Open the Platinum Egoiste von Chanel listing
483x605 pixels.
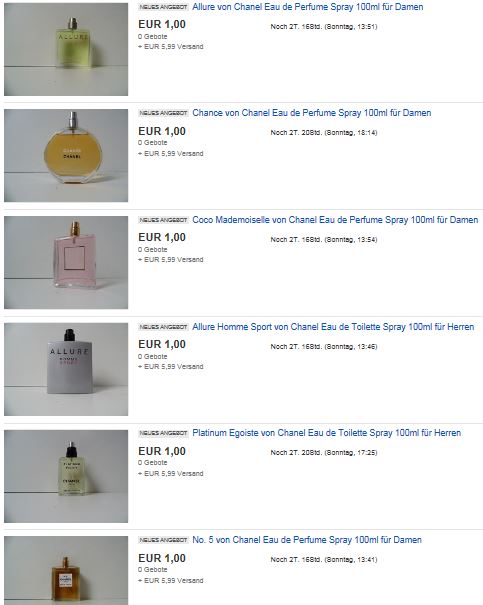click(x=326, y=433)
